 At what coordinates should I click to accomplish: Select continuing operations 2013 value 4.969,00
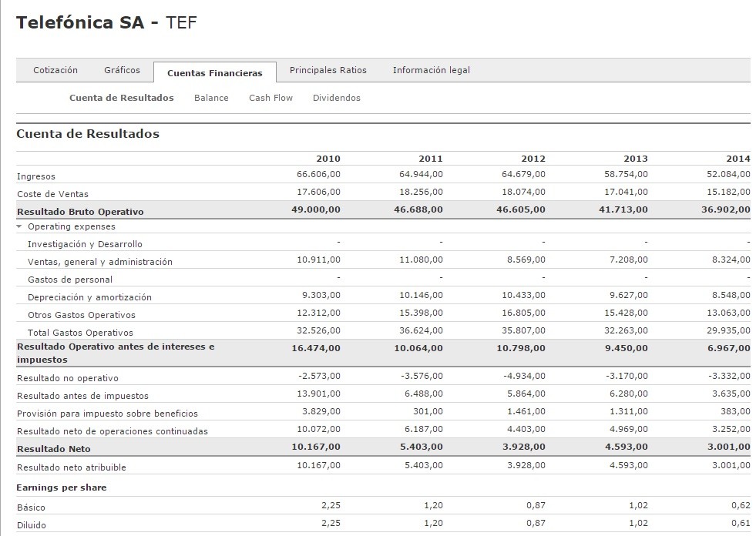(628, 429)
